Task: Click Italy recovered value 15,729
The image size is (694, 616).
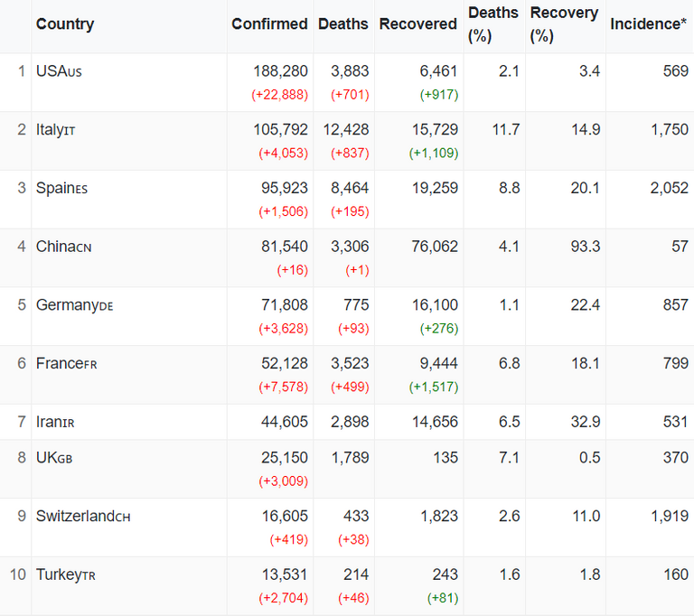Action: pos(435,130)
